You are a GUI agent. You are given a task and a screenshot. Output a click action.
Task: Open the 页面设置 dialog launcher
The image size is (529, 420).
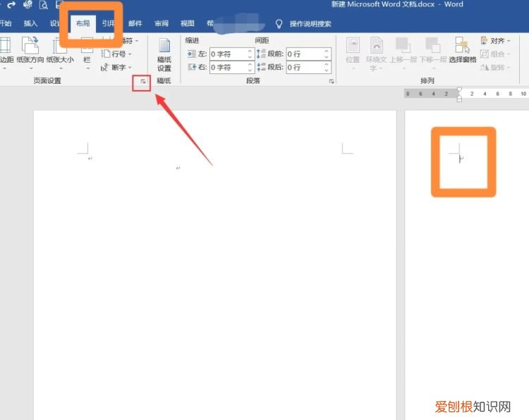pyautogui.click(x=143, y=81)
